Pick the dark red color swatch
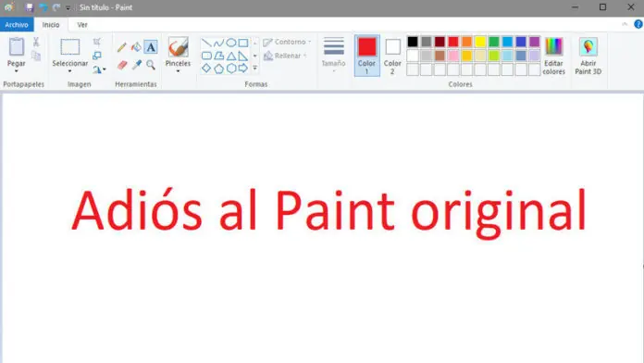This screenshot has height=363, width=644. pyautogui.click(x=440, y=42)
